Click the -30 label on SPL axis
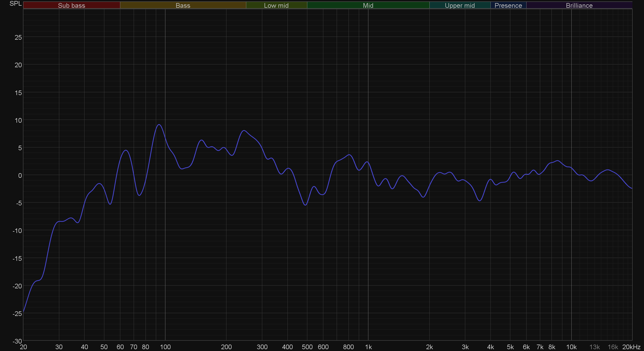This screenshot has height=351, width=644. pyautogui.click(x=17, y=341)
